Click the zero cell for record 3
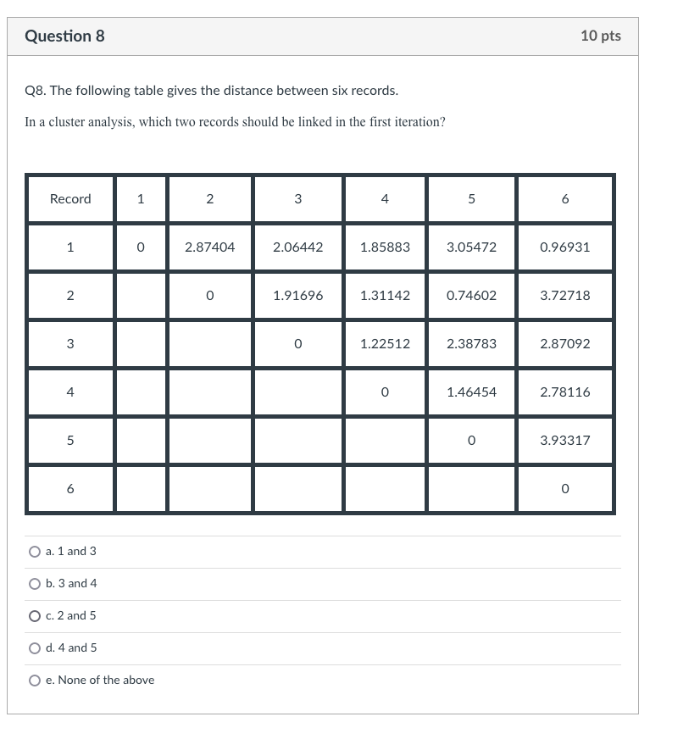This screenshot has width=700, height=739. coord(297,343)
